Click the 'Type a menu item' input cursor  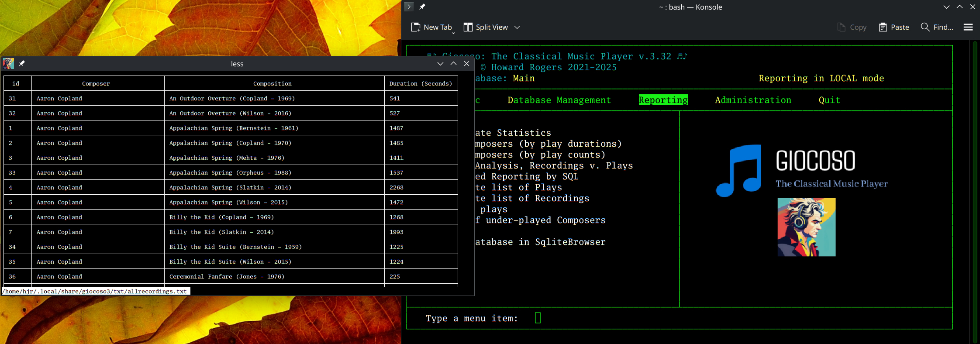coord(538,318)
